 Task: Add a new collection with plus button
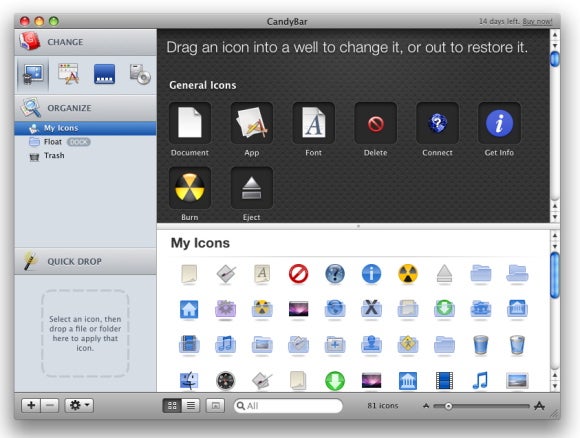coord(31,405)
